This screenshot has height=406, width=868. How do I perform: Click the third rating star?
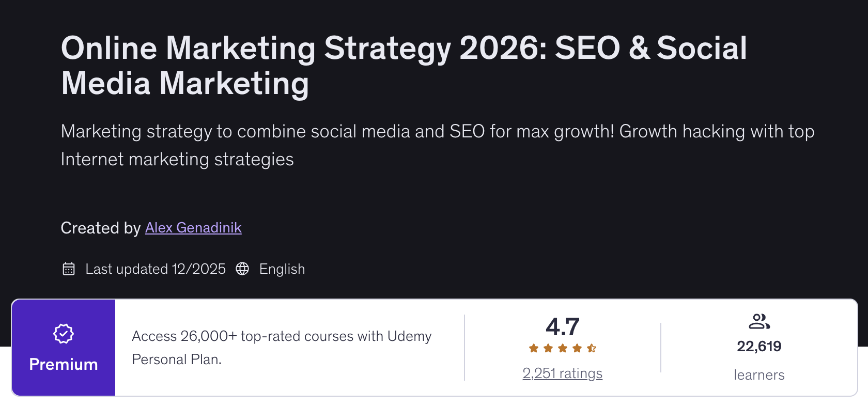click(x=563, y=348)
